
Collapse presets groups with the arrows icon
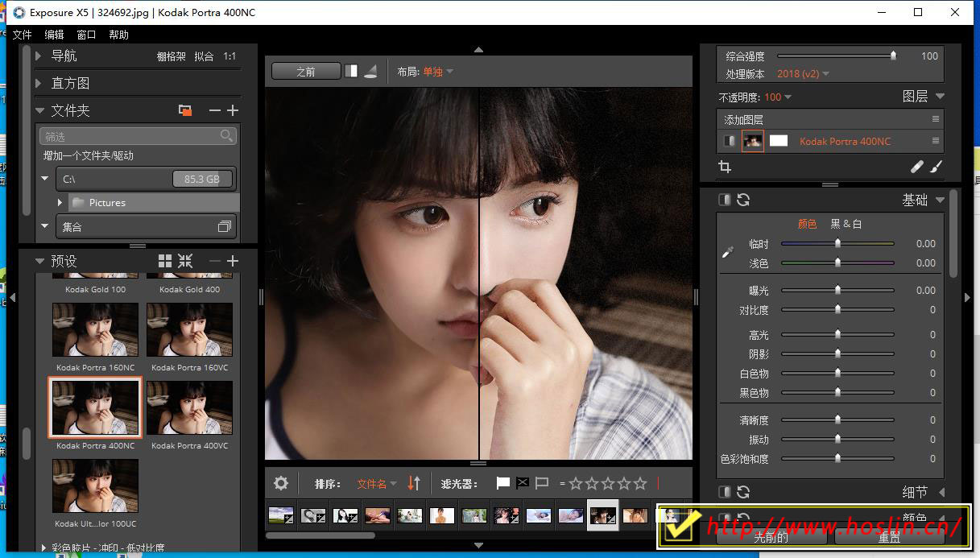pyautogui.click(x=185, y=261)
